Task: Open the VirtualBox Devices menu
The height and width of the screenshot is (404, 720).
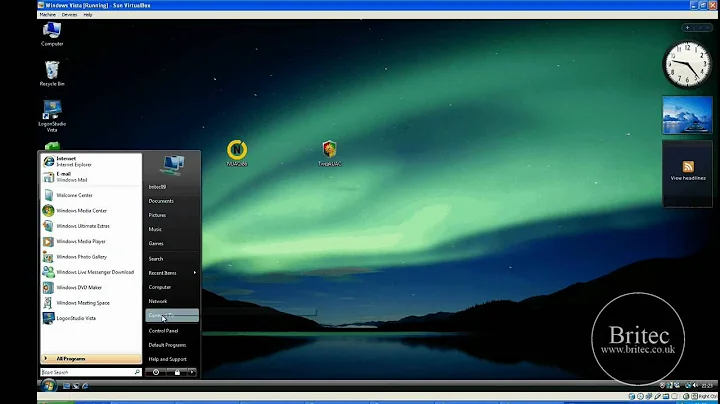Action: click(69, 15)
